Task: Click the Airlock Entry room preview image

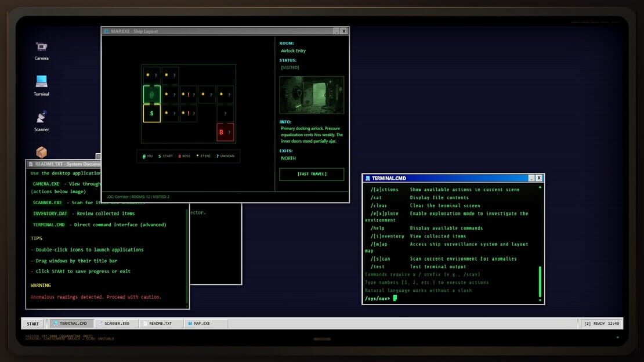Action: click(x=312, y=95)
